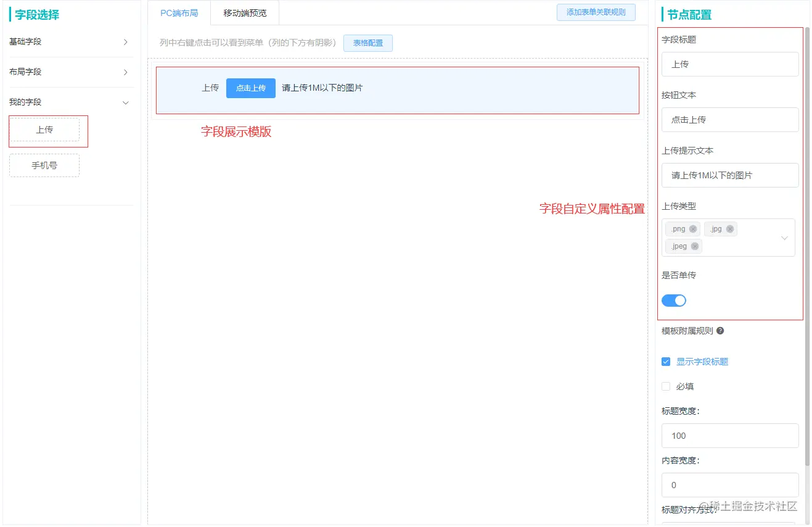Uncheck the 显示字段标题 checkbox
The width and height of the screenshot is (812, 527).
666,362
